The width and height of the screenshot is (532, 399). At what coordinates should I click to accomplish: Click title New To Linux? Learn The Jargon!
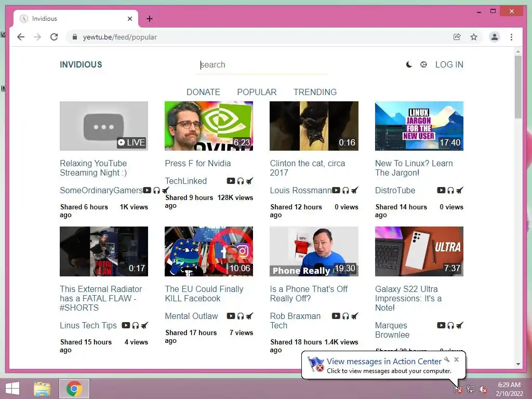point(414,168)
